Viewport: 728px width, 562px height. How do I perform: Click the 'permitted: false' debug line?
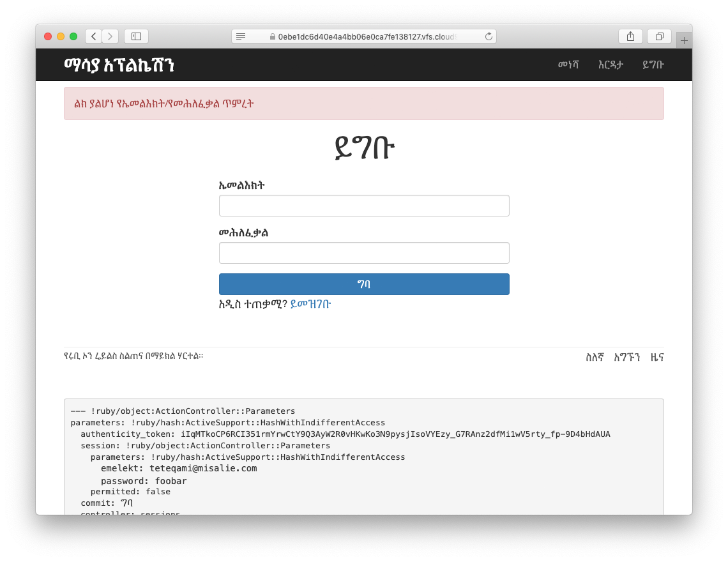click(130, 491)
